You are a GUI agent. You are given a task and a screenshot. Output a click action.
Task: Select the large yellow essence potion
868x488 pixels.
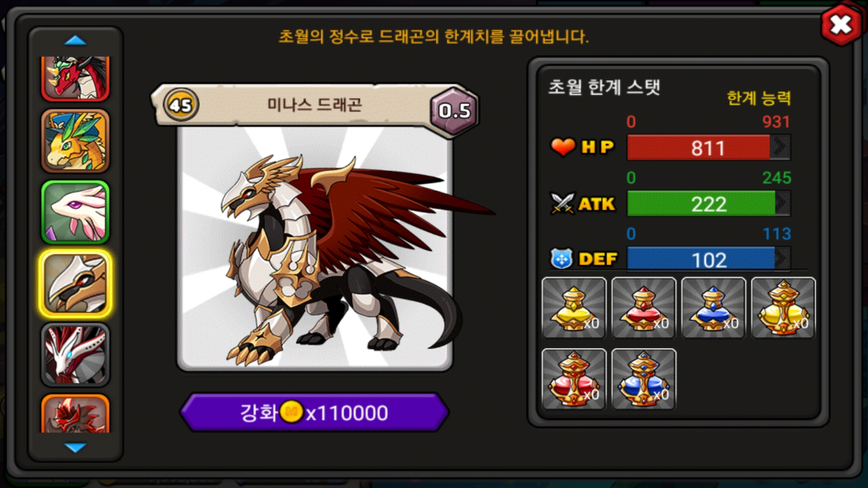point(783,308)
